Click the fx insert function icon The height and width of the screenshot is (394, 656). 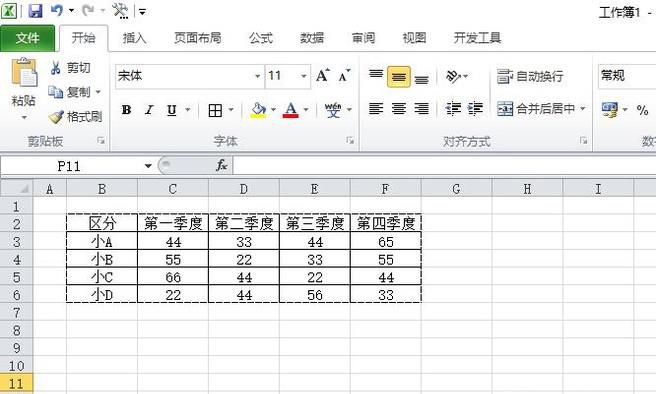coord(222,166)
